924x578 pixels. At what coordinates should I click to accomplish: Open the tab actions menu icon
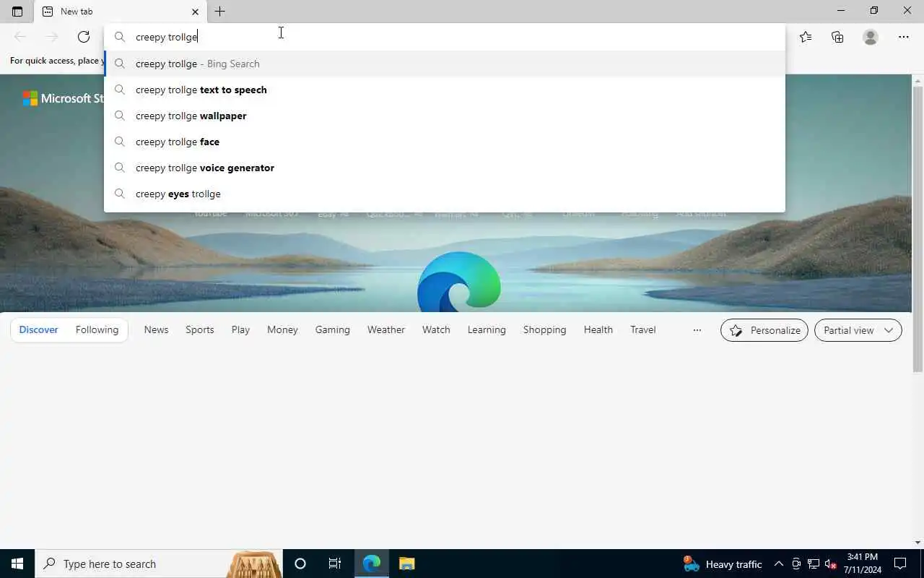pos(17,12)
